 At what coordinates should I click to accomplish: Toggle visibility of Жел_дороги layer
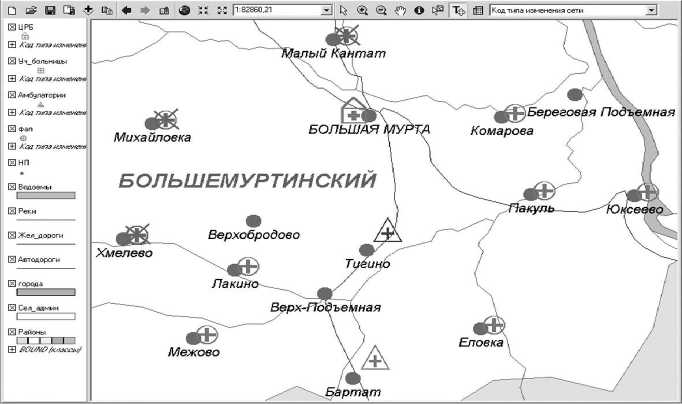pyautogui.click(x=12, y=235)
